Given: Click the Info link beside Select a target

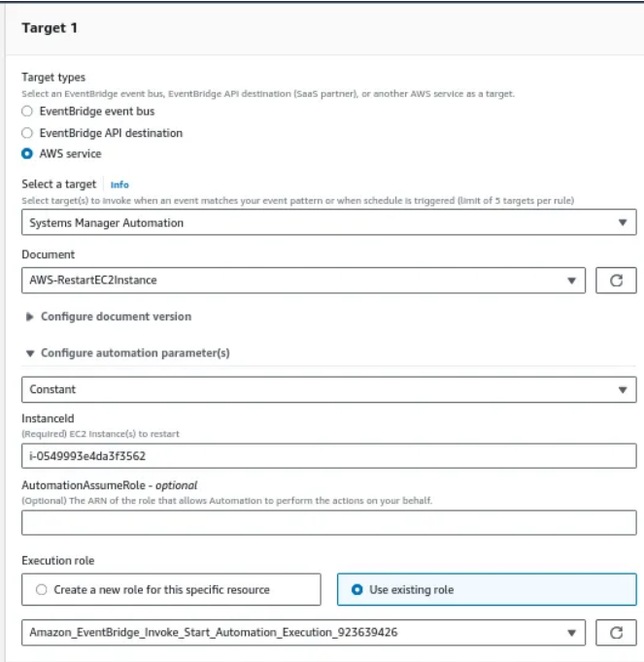Looking at the screenshot, I should pos(119,184).
